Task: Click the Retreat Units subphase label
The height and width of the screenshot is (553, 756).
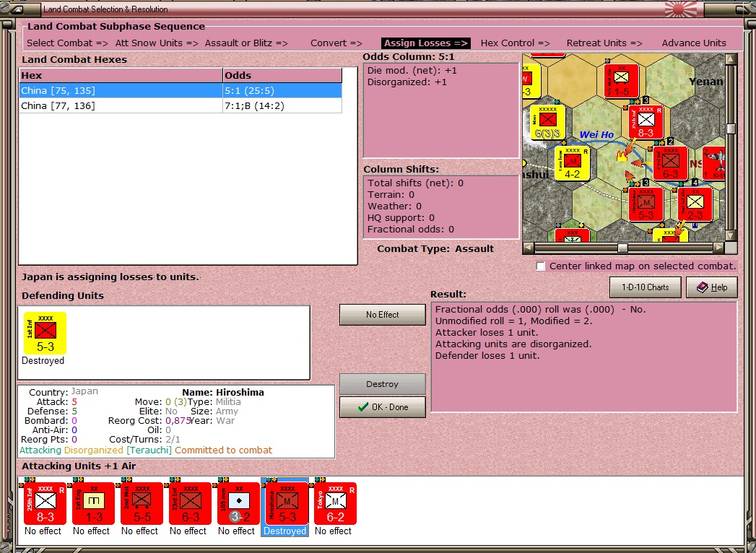Action: click(x=604, y=43)
